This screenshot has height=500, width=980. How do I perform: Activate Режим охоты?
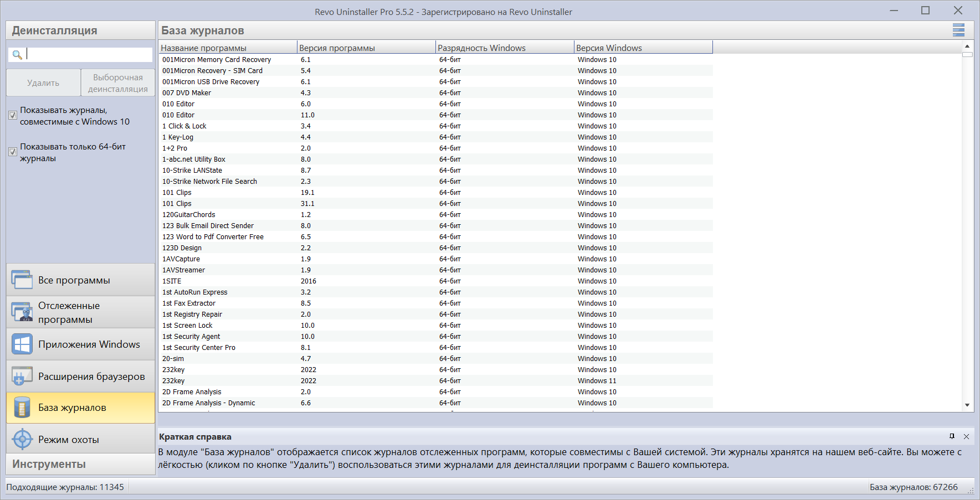pyautogui.click(x=81, y=440)
